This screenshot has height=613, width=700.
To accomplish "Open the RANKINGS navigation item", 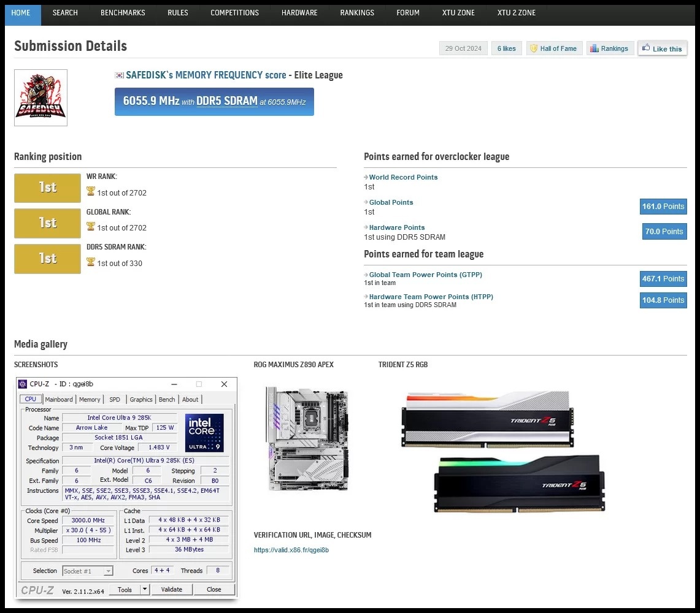I will 357,13.
